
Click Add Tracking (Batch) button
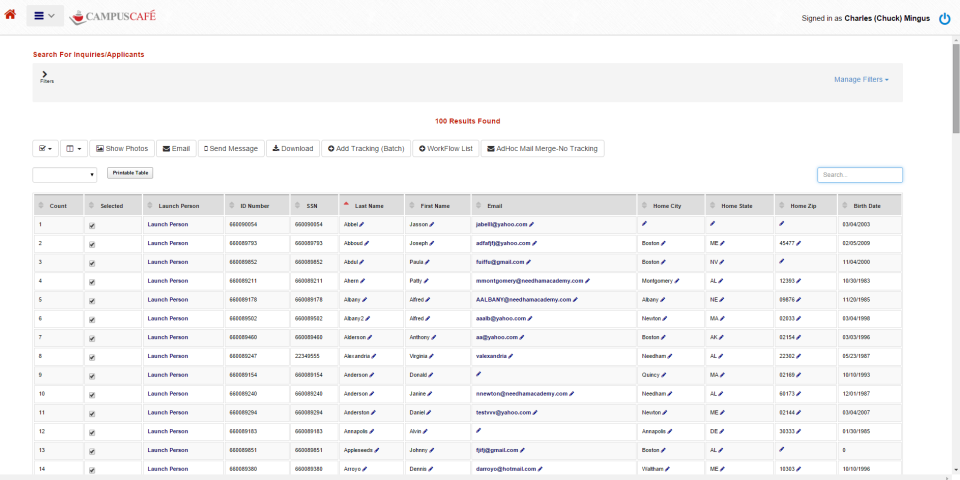[x=366, y=149]
